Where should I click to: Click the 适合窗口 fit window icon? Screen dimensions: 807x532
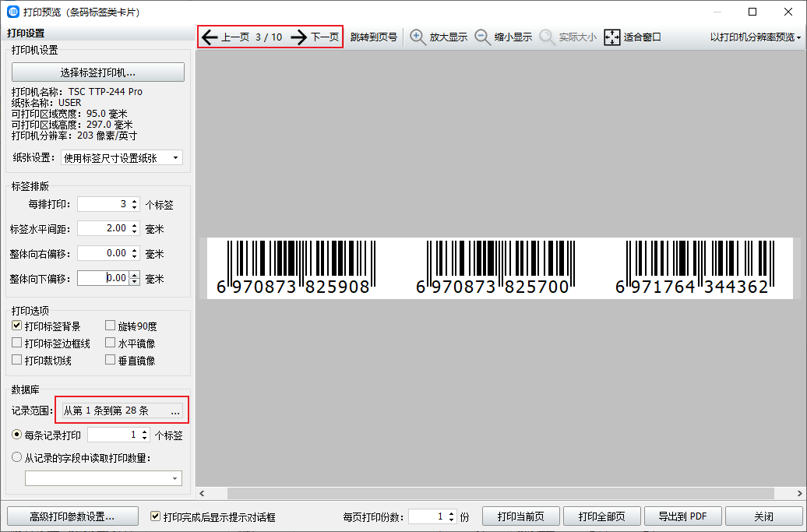point(612,37)
